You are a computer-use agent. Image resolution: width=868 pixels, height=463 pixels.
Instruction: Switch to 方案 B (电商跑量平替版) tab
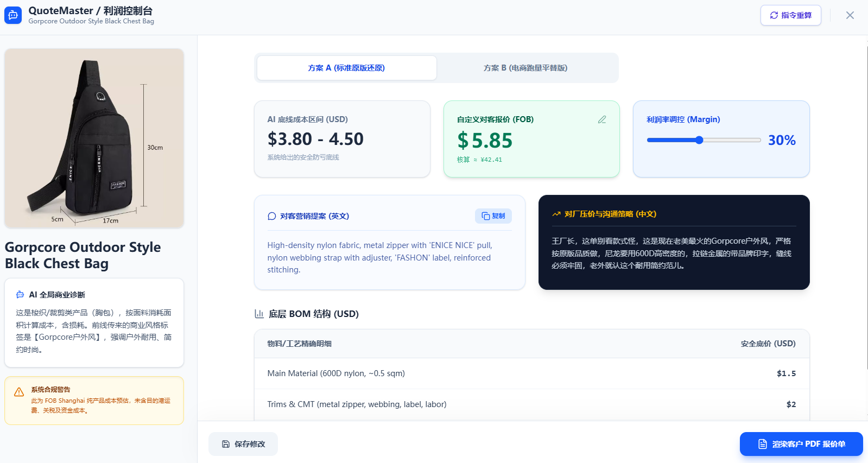[525, 68]
